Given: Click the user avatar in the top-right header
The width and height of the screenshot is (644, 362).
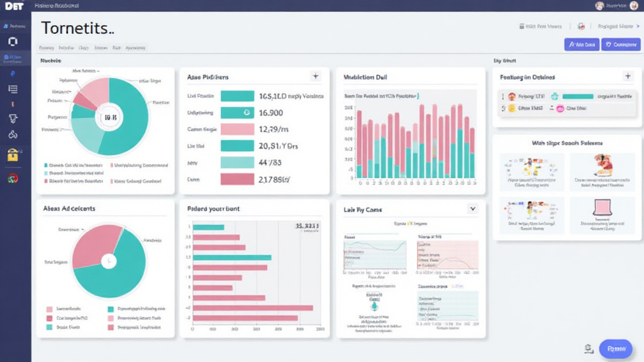Looking at the screenshot, I should pyautogui.click(x=599, y=6).
